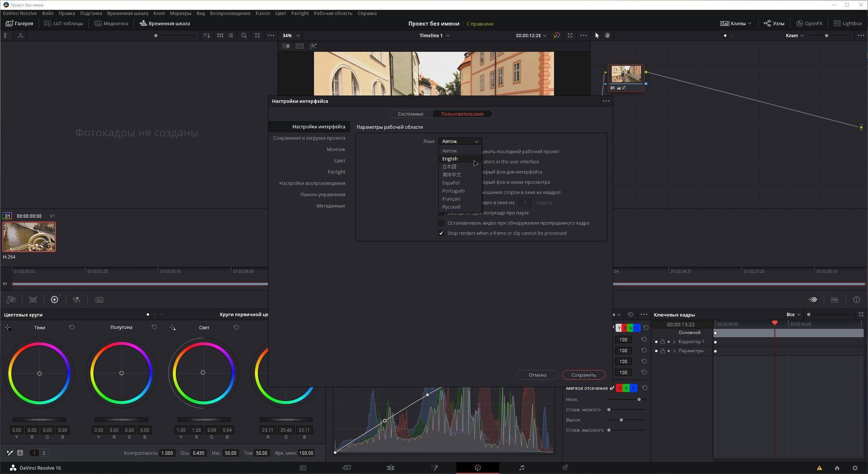
Task: Open the Keyframes palette icon
Action: [x=813, y=299]
